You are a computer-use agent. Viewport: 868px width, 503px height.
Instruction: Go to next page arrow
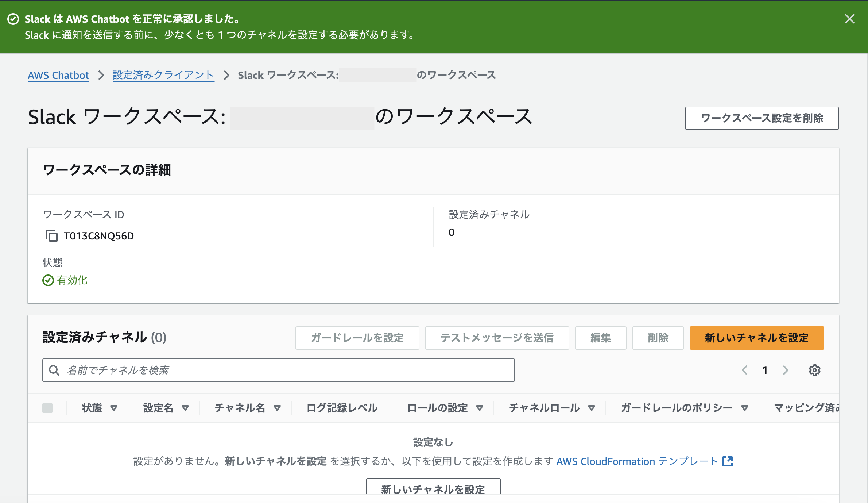786,370
